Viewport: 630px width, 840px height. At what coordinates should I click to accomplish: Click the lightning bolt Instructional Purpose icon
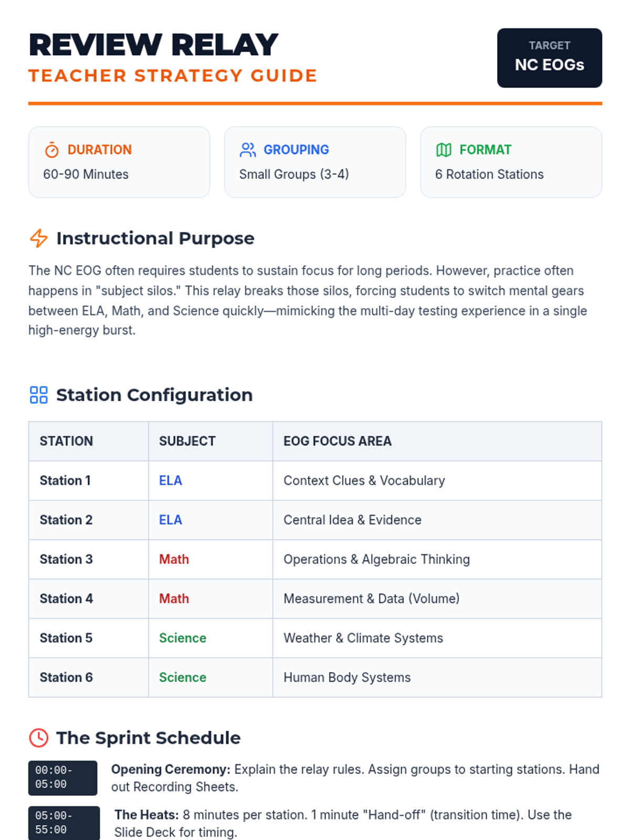click(39, 238)
